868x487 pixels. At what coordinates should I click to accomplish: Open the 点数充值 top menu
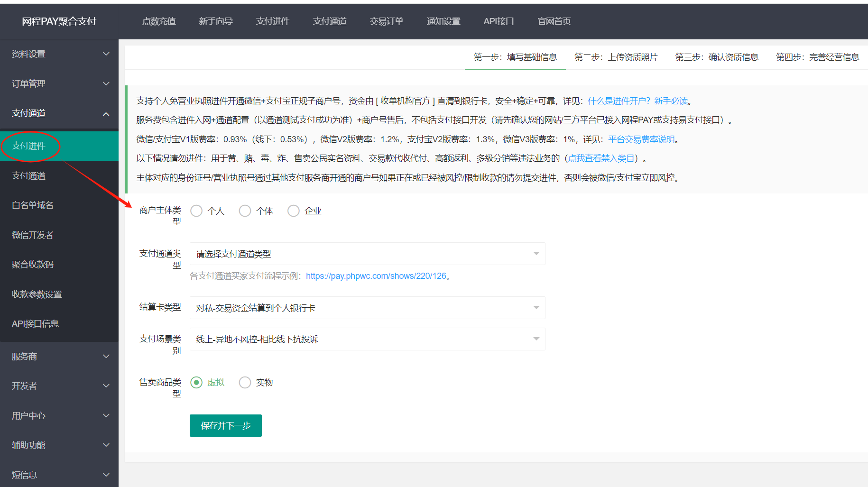[159, 21]
